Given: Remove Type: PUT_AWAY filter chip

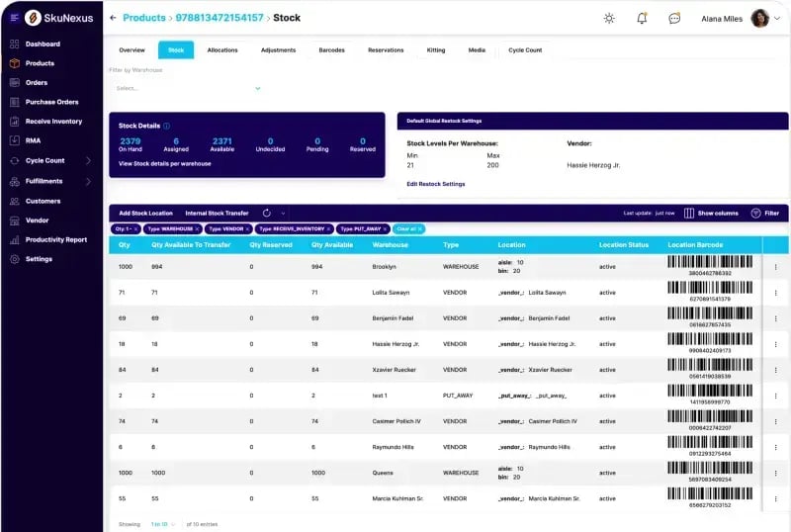Looking at the screenshot, I should click(385, 229).
